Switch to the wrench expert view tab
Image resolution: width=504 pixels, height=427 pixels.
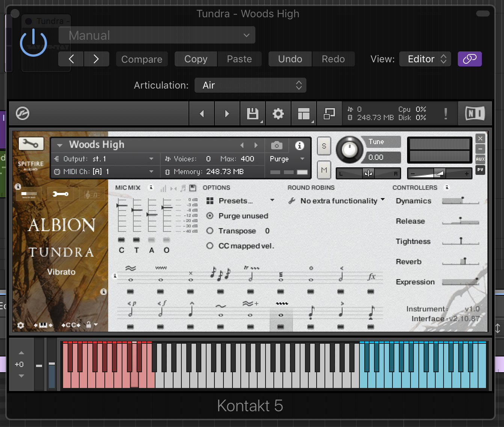(60, 194)
